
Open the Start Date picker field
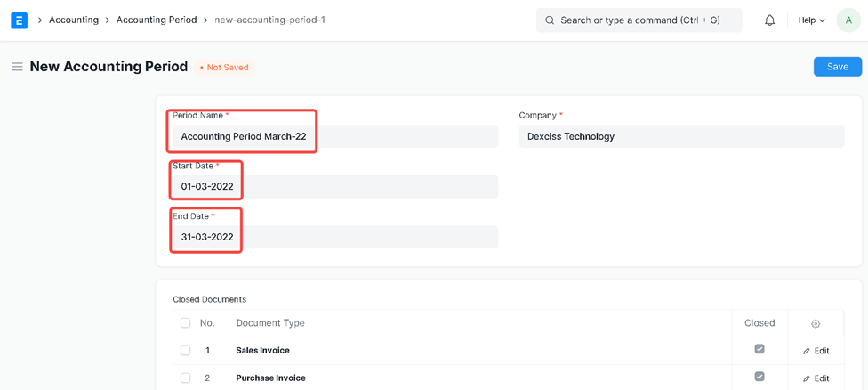[334, 186]
